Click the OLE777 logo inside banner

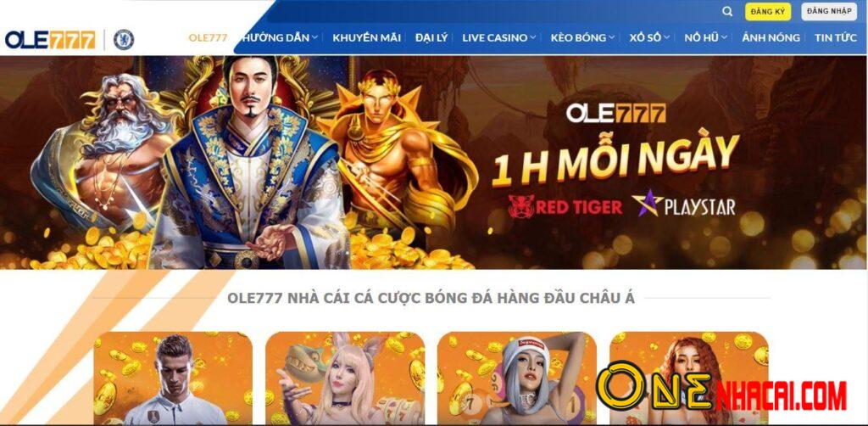pyautogui.click(x=615, y=114)
